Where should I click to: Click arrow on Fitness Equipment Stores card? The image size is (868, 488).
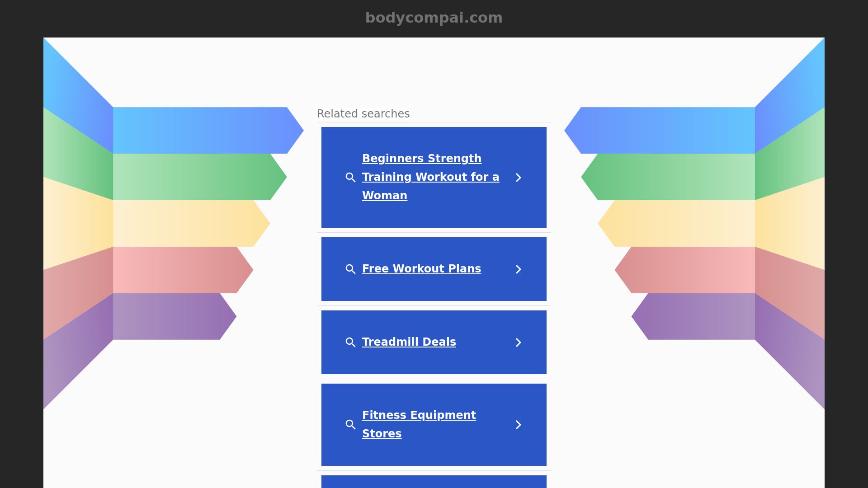(519, 425)
